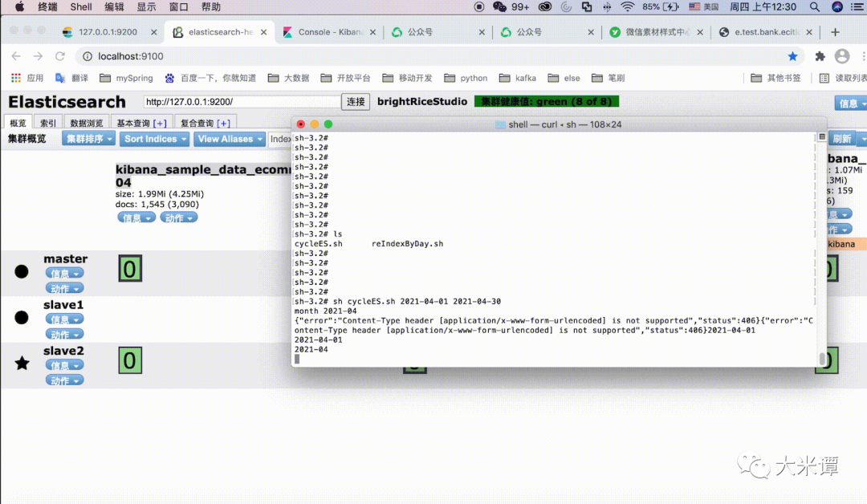Open WeChat menu bar icon
This screenshot has height=504, width=867.
[499, 6]
